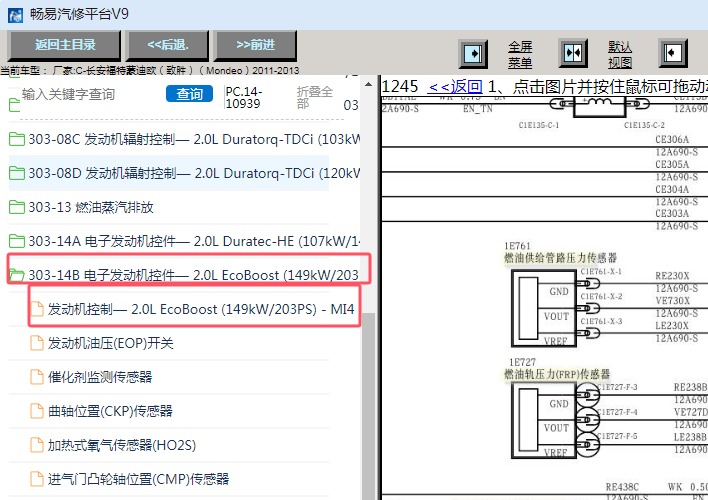The height and width of the screenshot is (500, 708).
Task: Click the document icon beside 发动机油压(EOP)开关
Action: point(37,343)
